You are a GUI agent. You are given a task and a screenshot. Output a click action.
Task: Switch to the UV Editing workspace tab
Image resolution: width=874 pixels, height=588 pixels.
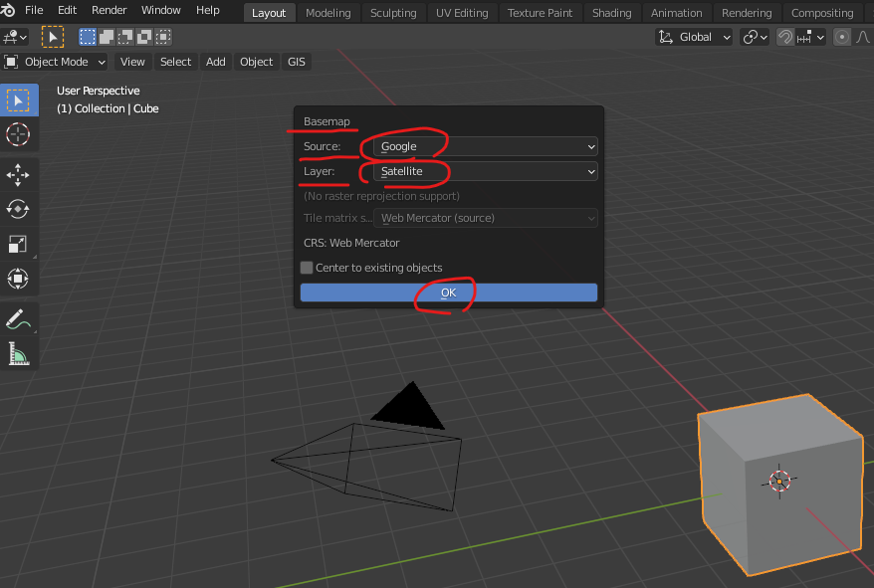462,13
